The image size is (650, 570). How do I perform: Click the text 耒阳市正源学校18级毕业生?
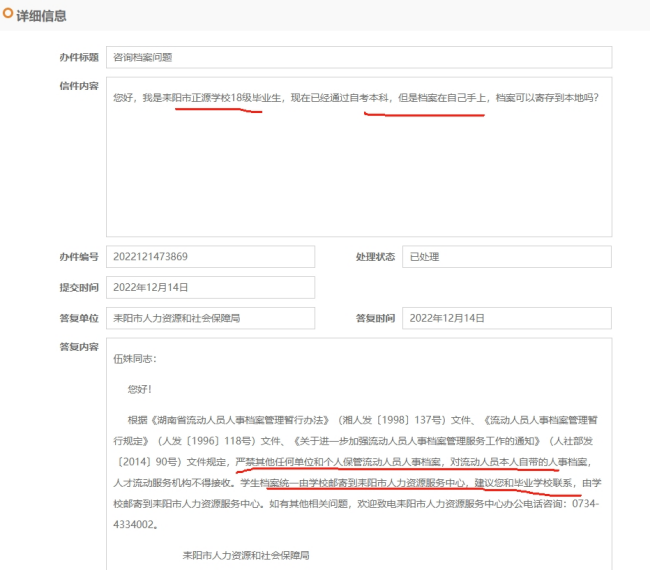click(221, 98)
